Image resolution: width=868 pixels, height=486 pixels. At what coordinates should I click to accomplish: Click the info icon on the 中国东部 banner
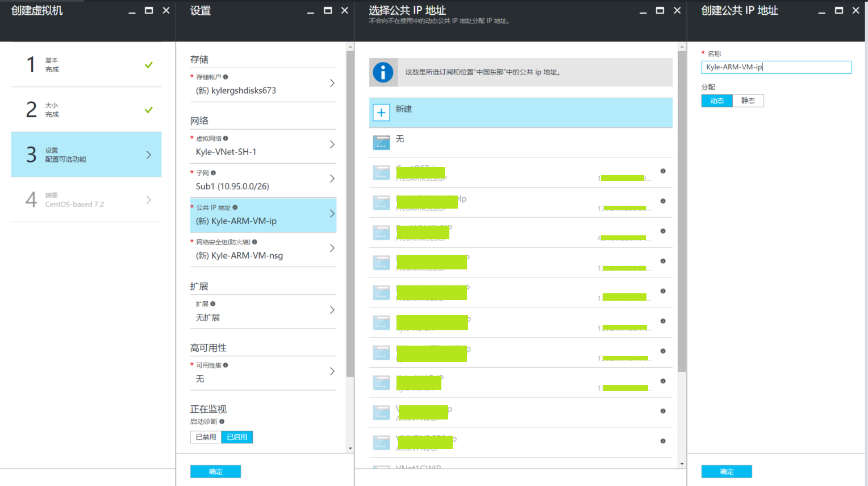click(383, 72)
